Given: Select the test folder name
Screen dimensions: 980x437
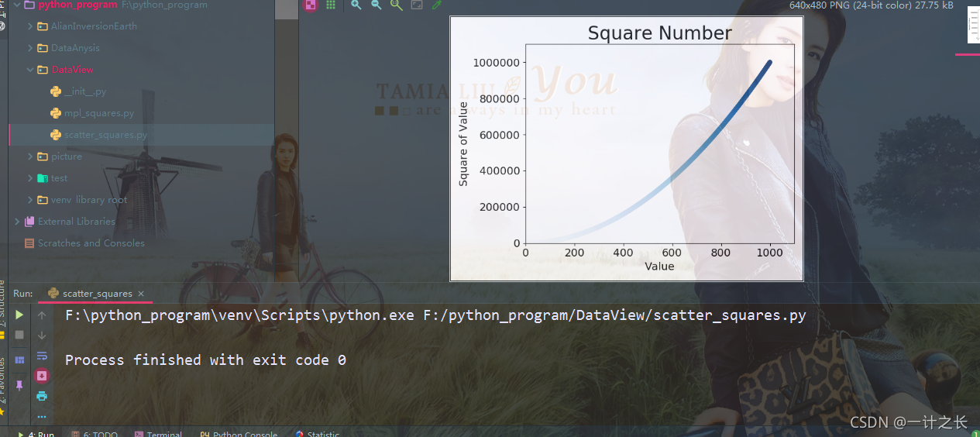Looking at the screenshot, I should click(60, 178).
